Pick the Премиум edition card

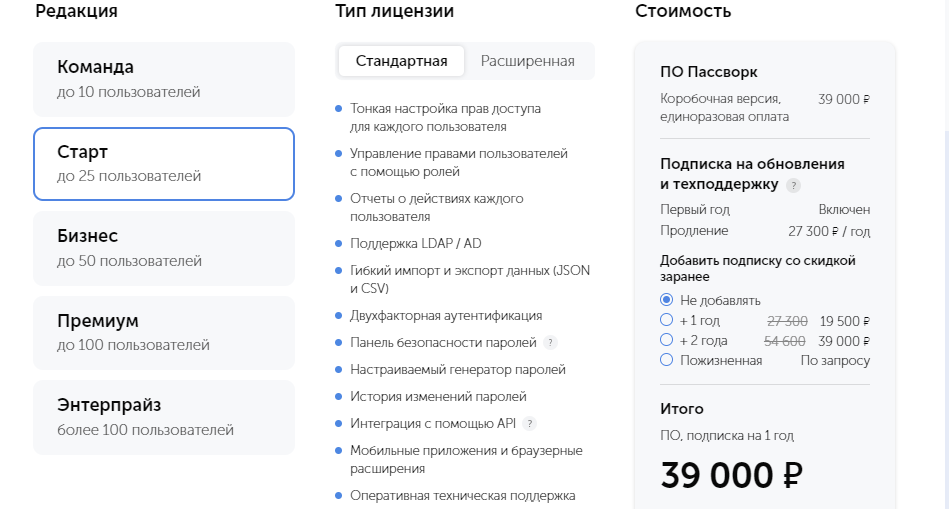pos(164,333)
